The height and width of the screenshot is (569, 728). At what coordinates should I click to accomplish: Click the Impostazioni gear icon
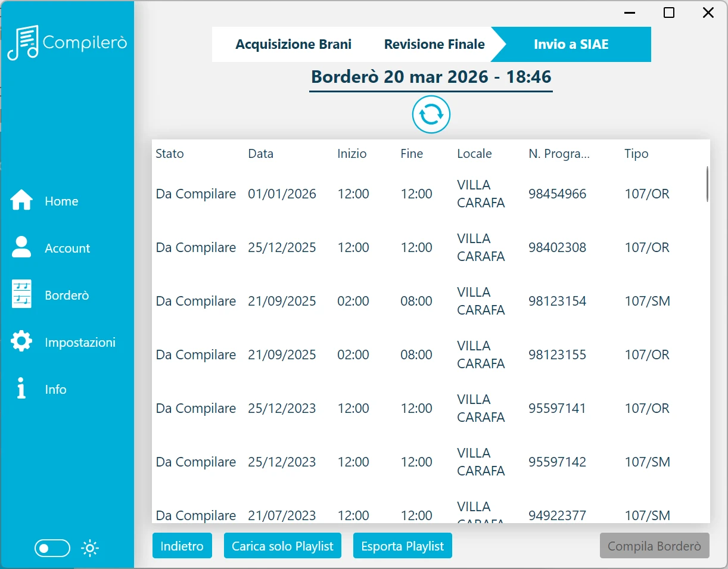point(21,341)
